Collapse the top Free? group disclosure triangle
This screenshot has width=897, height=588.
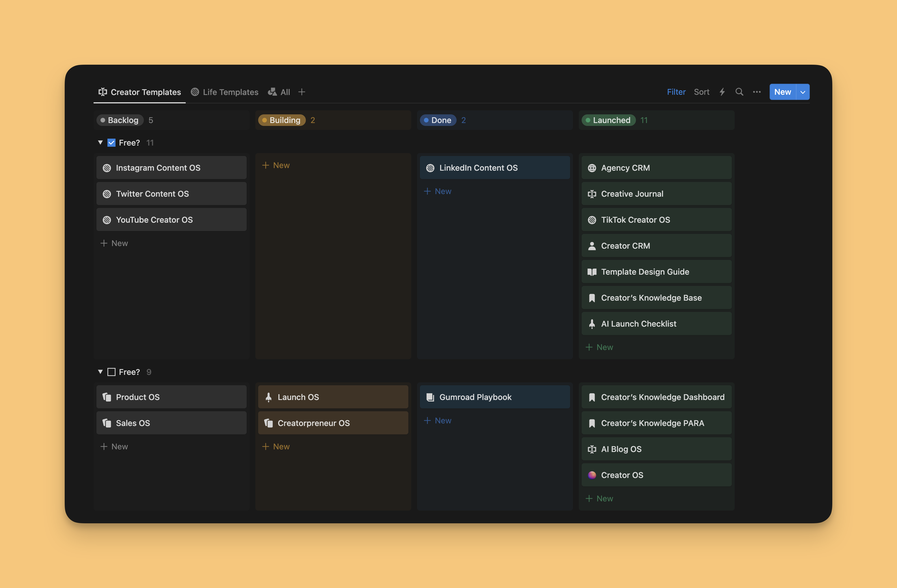click(100, 142)
